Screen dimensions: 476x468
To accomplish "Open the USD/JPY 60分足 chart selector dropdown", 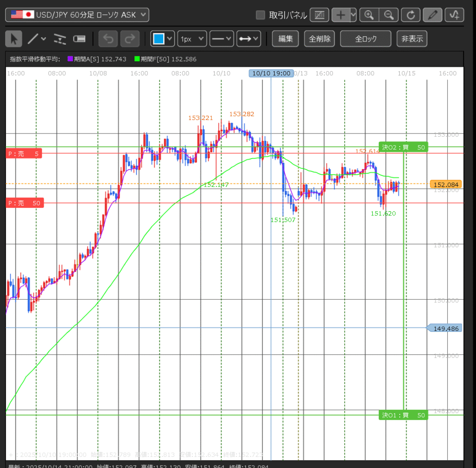I will pyautogui.click(x=77, y=15).
